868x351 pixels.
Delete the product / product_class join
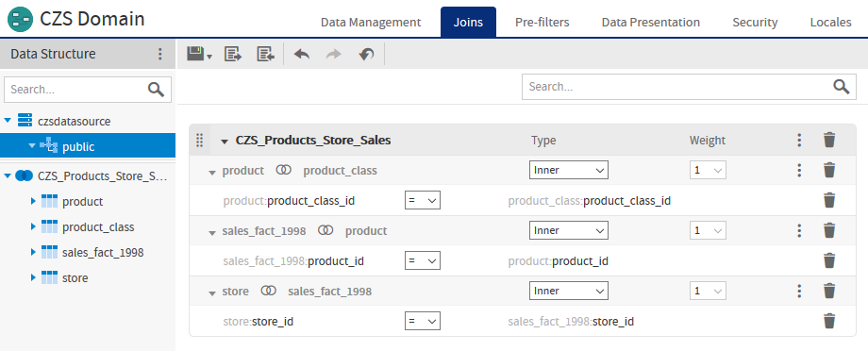pyautogui.click(x=828, y=170)
